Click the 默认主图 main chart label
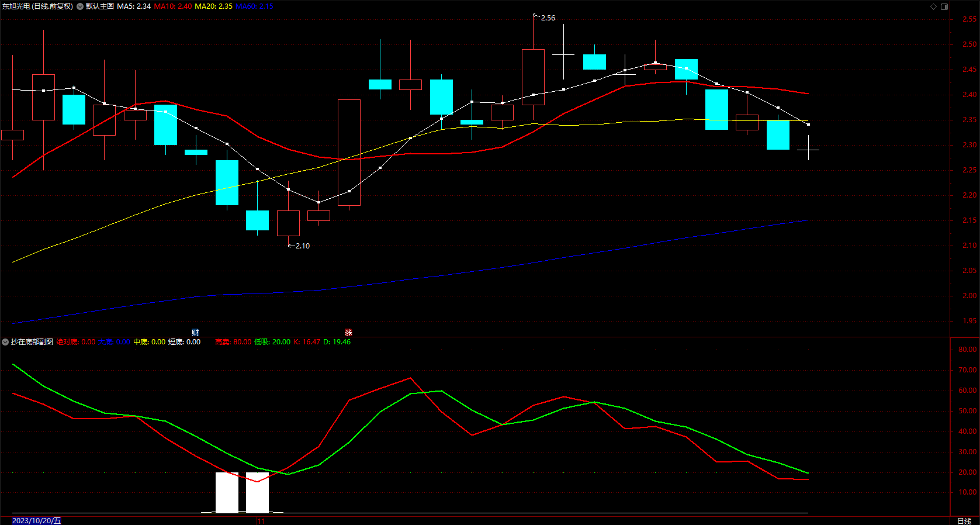 (x=99, y=6)
